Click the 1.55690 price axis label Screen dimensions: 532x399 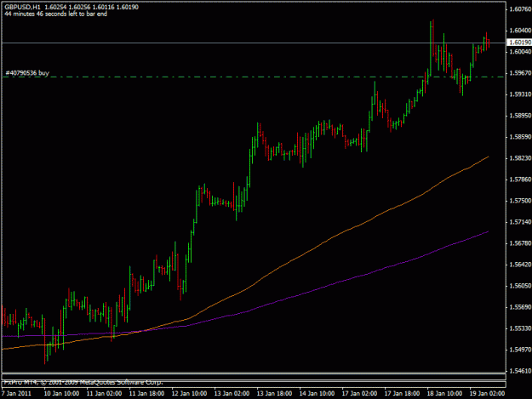click(520, 307)
